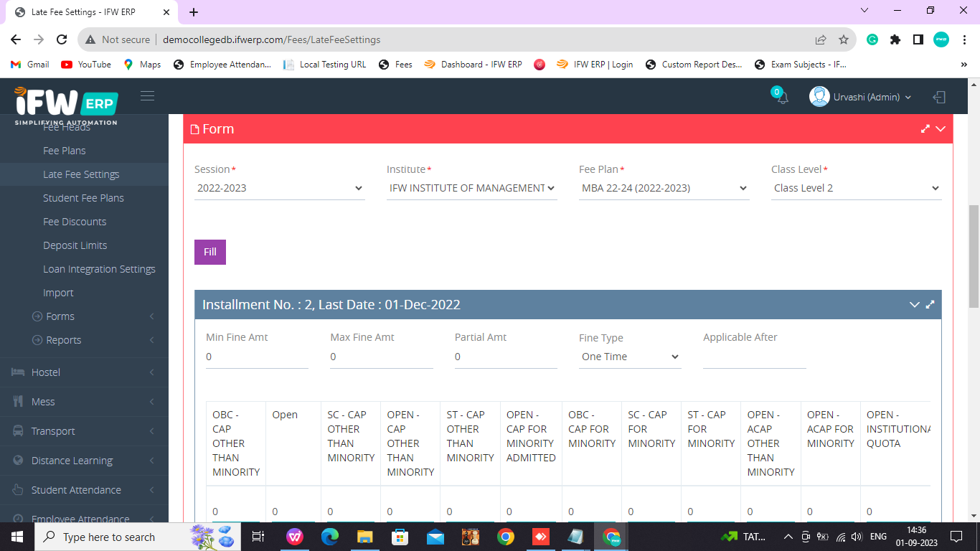
Task: Open the Grammarly extension icon
Action: click(x=872, y=39)
